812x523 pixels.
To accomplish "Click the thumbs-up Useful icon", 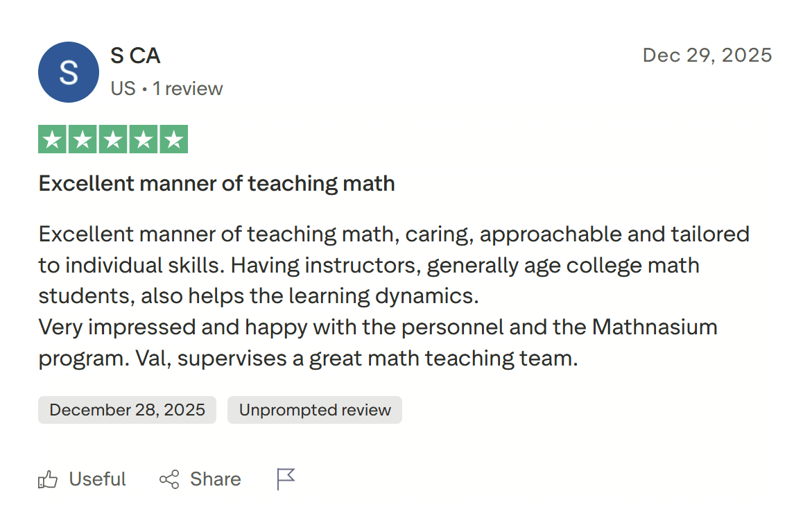I will pyautogui.click(x=47, y=479).
